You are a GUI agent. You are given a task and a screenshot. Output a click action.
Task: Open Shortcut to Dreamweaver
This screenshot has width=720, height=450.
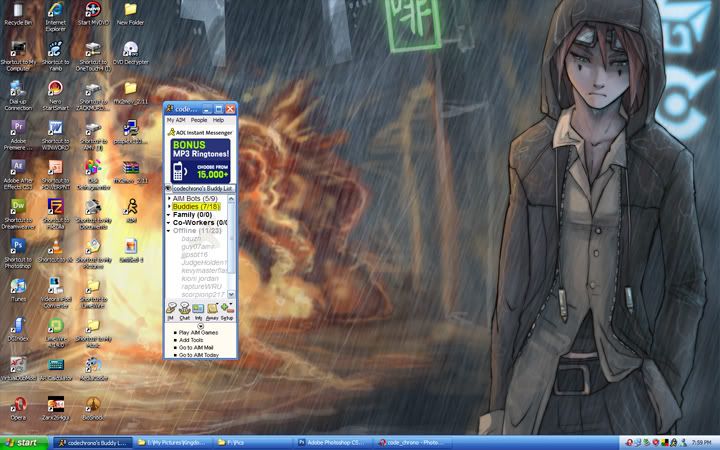18,214
